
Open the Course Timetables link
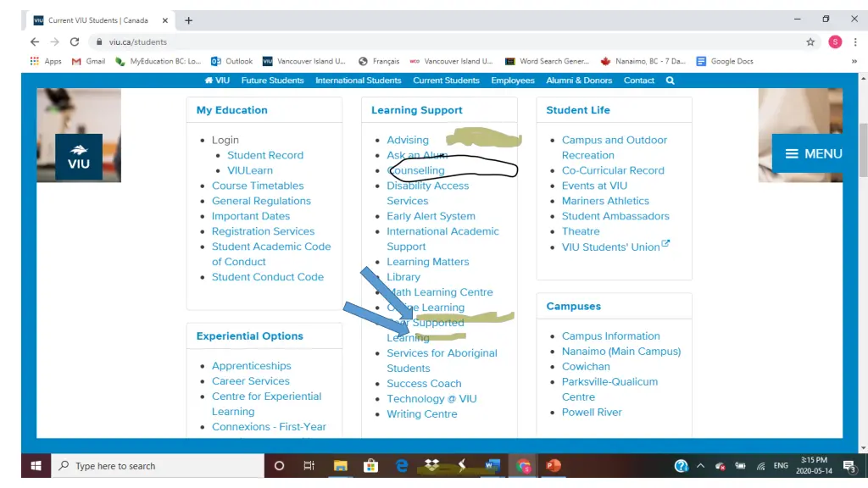tap(258, 186)
